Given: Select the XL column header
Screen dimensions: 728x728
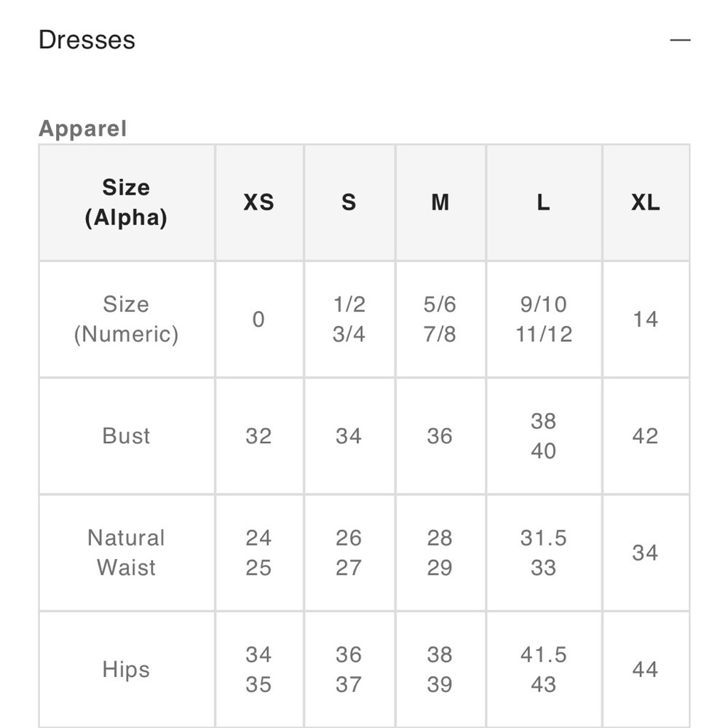Looking at the screenshot, I should click(x=646, y=202).
